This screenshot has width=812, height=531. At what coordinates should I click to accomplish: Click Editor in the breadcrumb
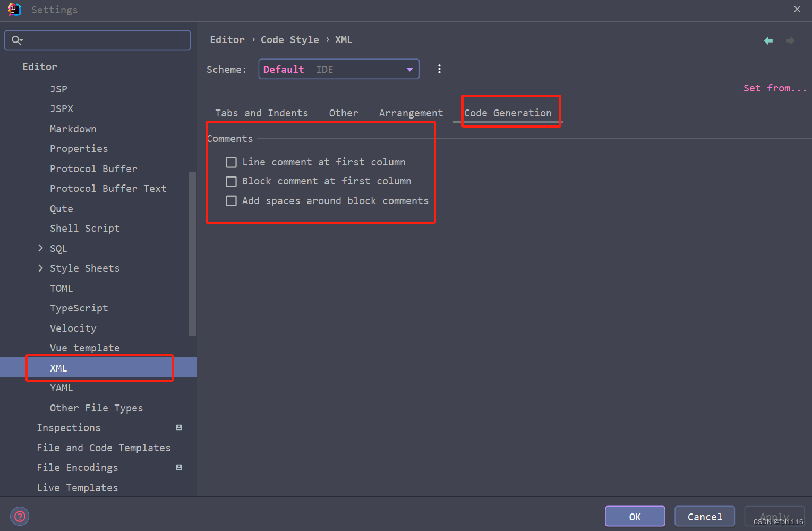click(227, 40)
